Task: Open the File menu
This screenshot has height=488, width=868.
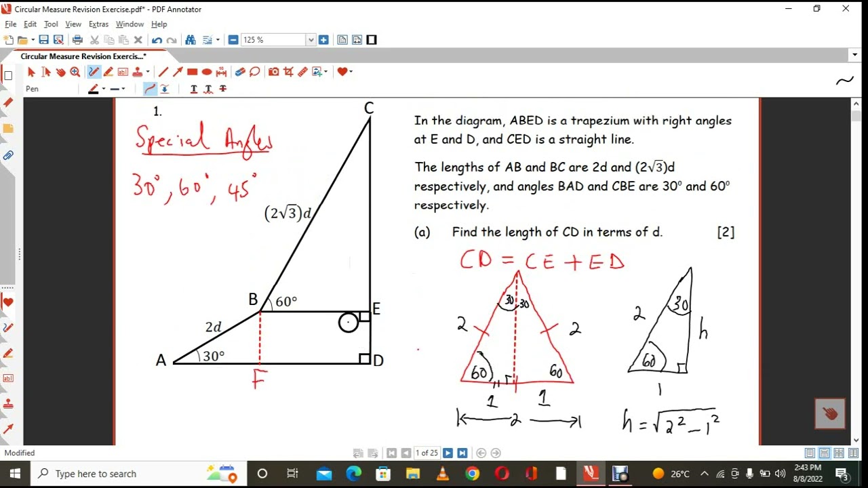Action: pyautogui.click(x=10, y=24)
